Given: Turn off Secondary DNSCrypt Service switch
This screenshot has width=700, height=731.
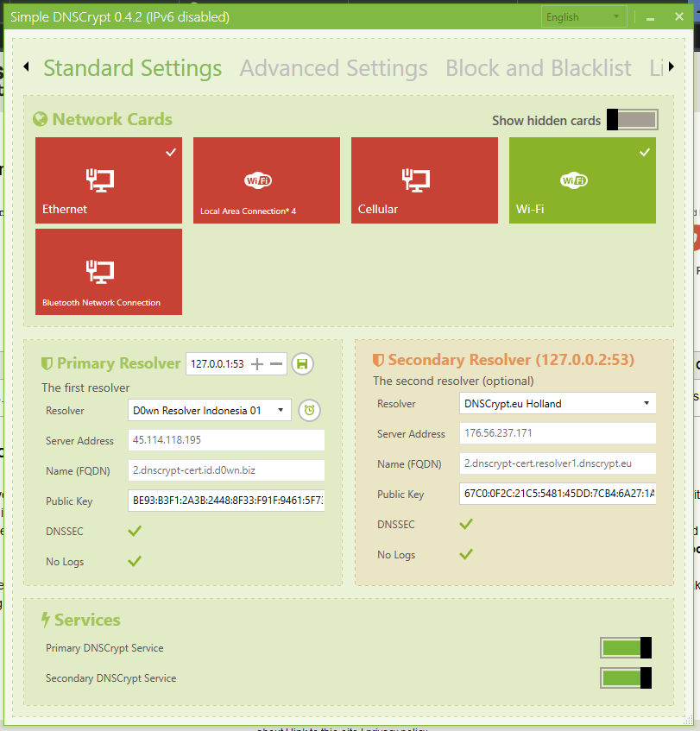Looking at the screenshot, I should pyautogui.click(x=626, y=677).
